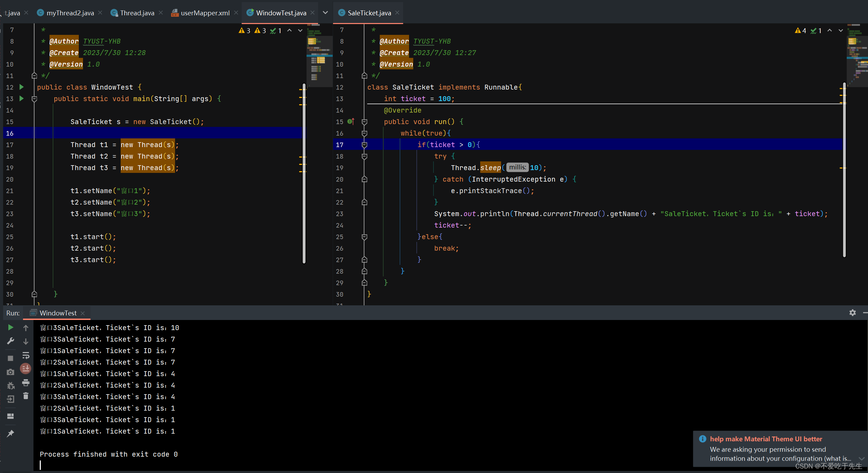868x473 pixels.
Task: Run main method from gutter arrow
Action: tap(22, 99)
